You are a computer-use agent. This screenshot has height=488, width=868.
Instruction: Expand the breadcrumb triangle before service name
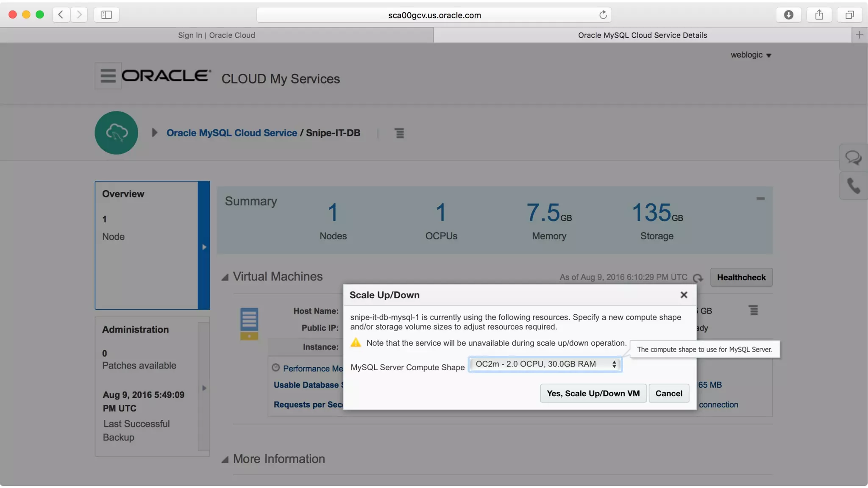[x=155, y=133]
